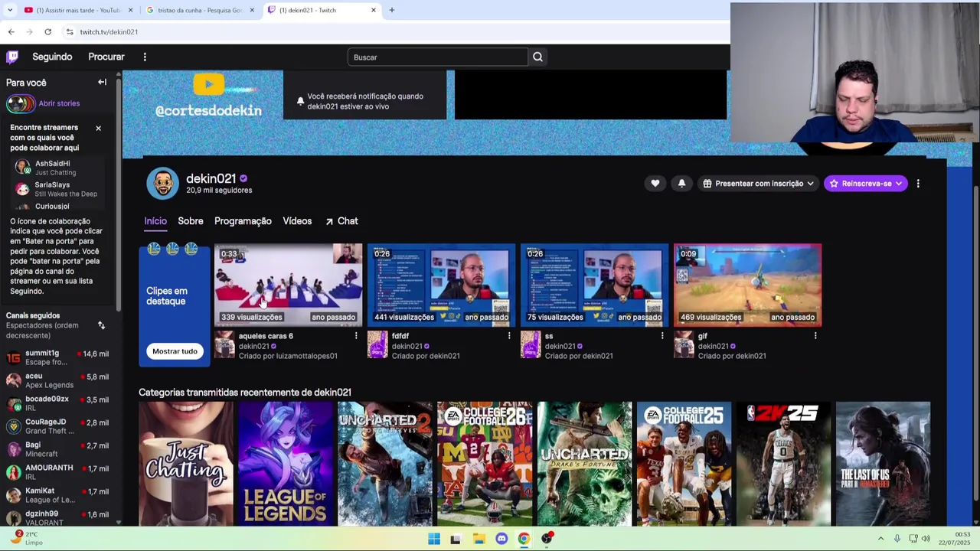Open The Last of Us Part II category
The width and height of the screenshot is (980, 551).
883,464
